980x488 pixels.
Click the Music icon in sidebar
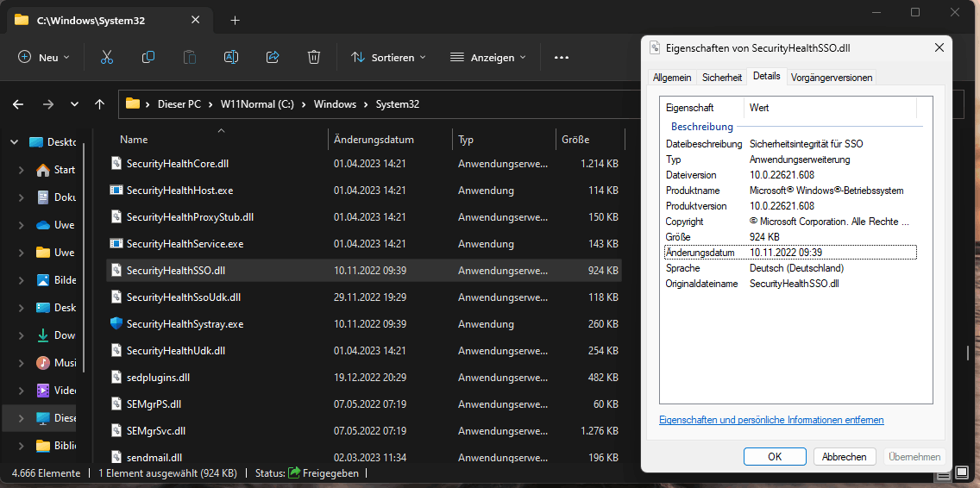42,362
